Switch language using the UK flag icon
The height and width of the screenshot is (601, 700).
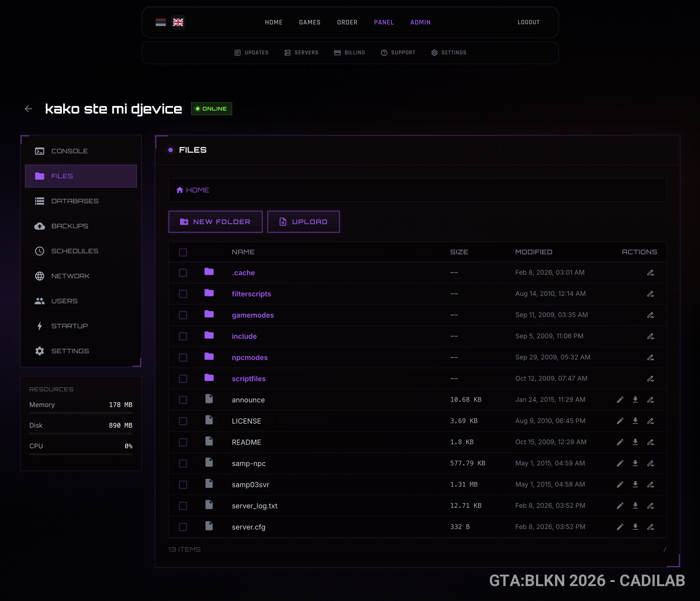(178, 22)
